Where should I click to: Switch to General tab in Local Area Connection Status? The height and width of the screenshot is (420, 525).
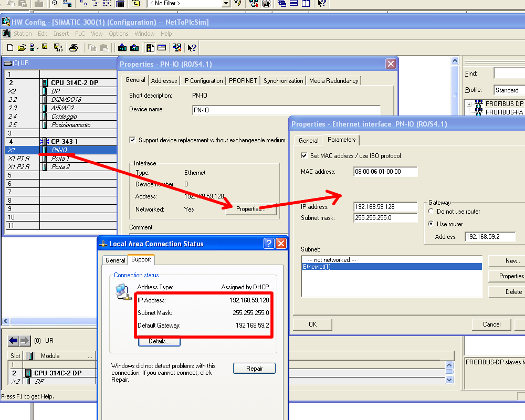115,260
